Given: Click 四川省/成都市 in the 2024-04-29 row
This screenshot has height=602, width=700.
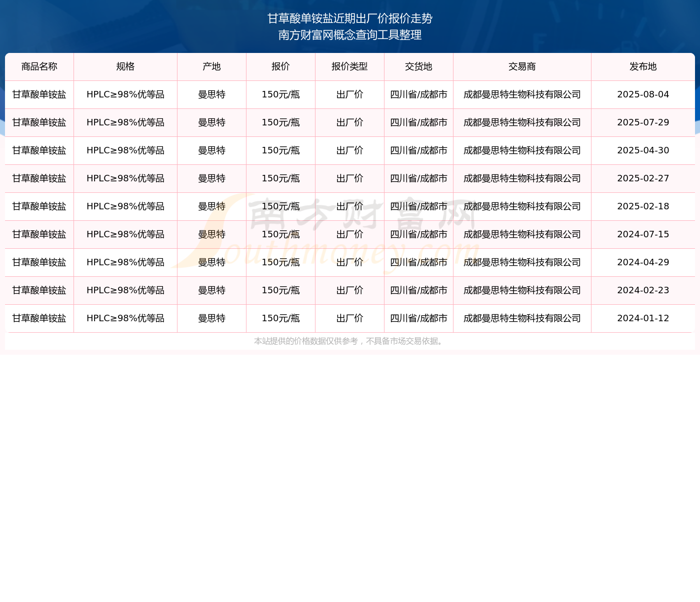Looking at the screenshot, I should pyautogui.click(x=418, y=262).
